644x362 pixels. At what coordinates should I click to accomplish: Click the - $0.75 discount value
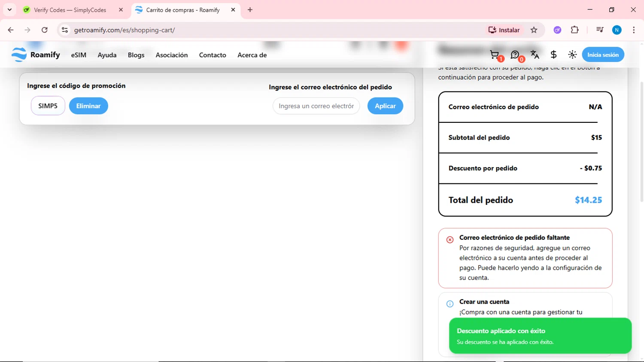pos(591,168)
